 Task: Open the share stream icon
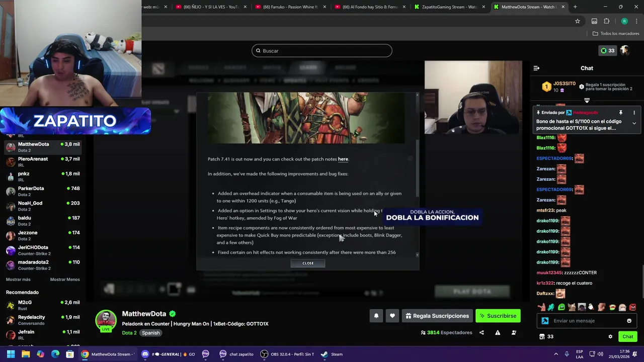tap(481, 332)
